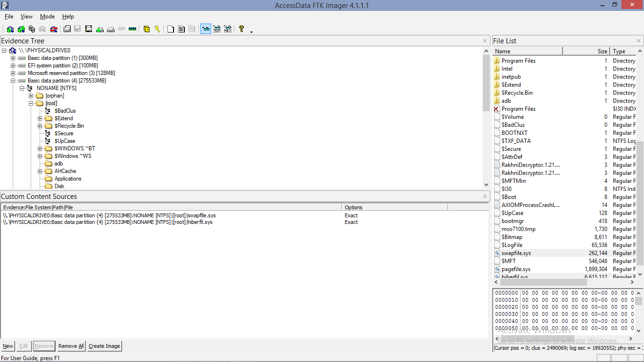This screenshot has height=362, width=644.
Task: Select swapfile.sys in File List
Action: (x=516, y=253)
